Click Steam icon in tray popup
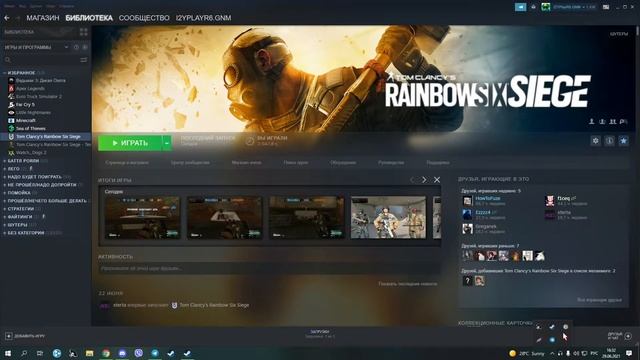Screen dimensions: 640x360 [x=552, y=327]
